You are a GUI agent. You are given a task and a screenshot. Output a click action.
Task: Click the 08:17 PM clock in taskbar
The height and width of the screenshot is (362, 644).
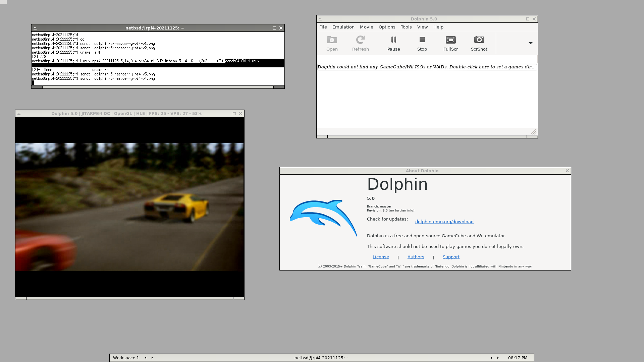coord(518,358)
